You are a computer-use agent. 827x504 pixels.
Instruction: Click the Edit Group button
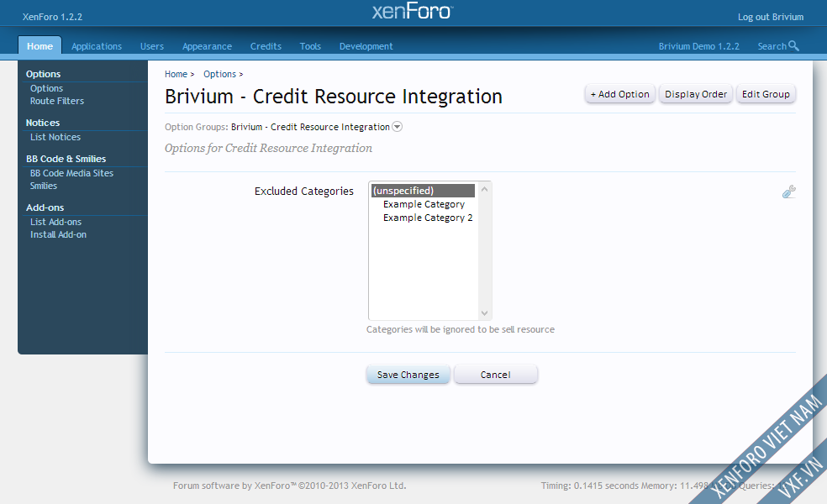click(x=766, y=94)
